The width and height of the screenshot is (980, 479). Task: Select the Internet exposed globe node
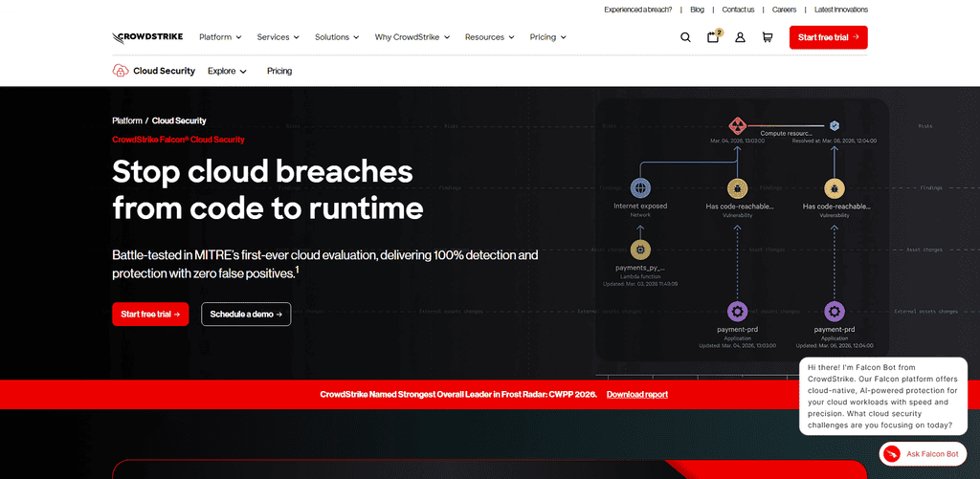point(640,187)
